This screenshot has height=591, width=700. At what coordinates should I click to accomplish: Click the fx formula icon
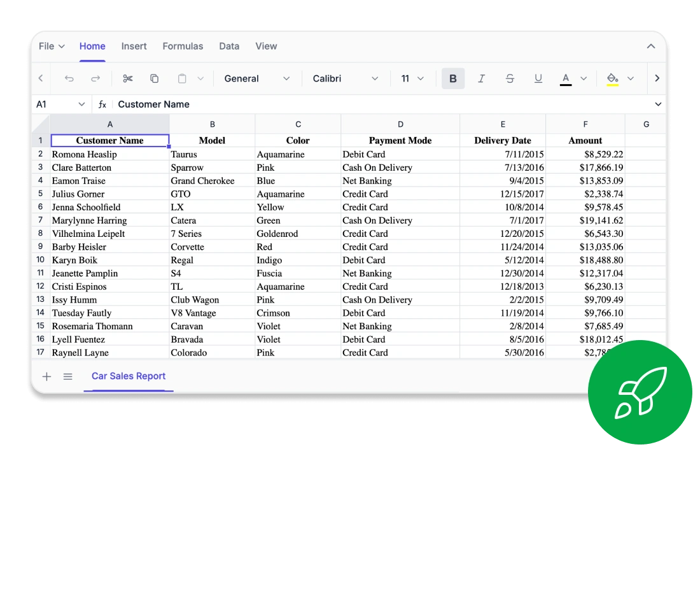pos(102,104)
